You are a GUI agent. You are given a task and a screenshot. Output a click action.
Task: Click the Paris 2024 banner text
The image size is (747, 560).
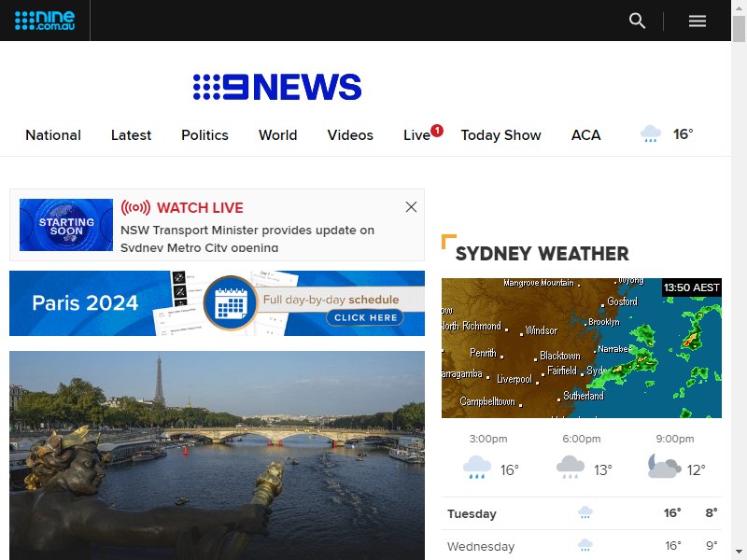click(85, 302)
